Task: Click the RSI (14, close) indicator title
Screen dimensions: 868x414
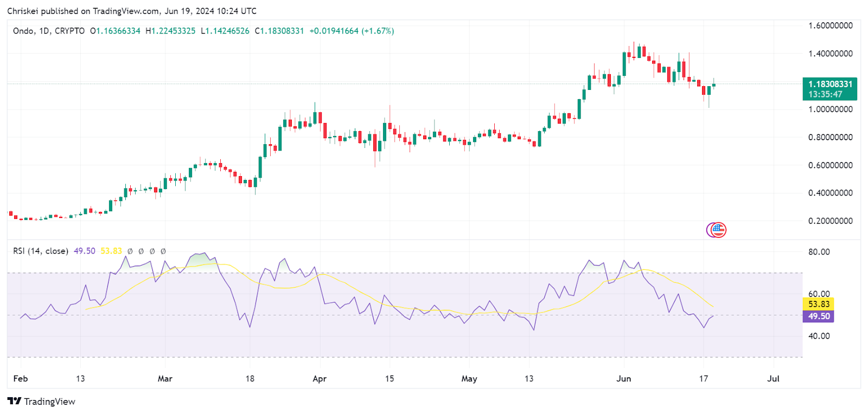Action: [x=41, y=251]
